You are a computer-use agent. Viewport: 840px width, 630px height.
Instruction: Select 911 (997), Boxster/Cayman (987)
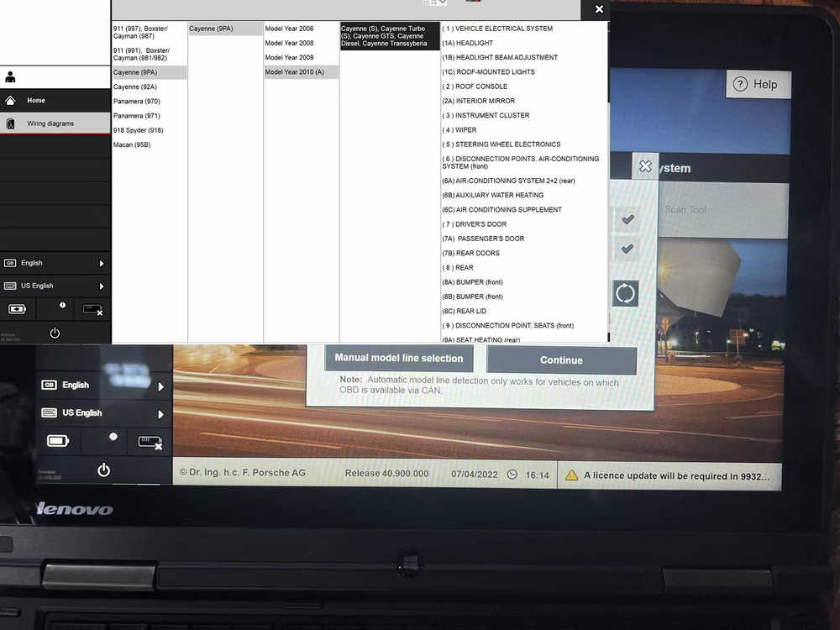pyautogui.click(x=149, y=32)
